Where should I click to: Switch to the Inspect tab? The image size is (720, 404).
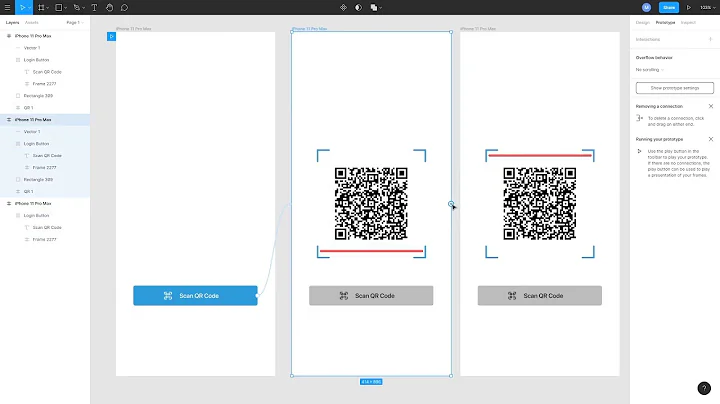pos(688,22)
